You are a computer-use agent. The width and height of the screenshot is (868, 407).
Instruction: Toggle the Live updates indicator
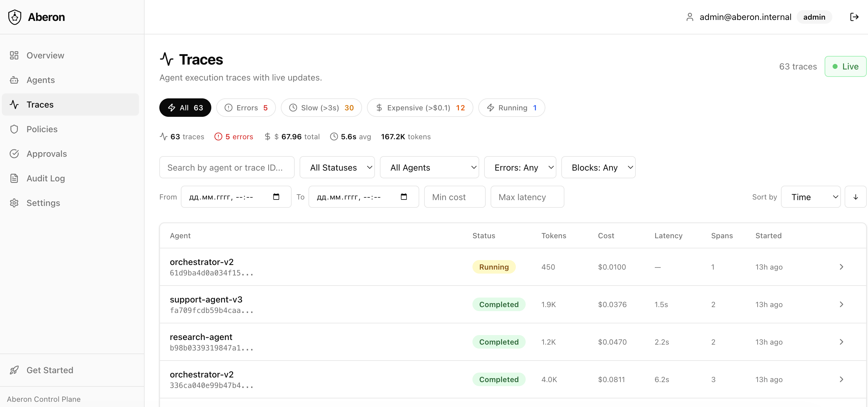tap(845, 66)
